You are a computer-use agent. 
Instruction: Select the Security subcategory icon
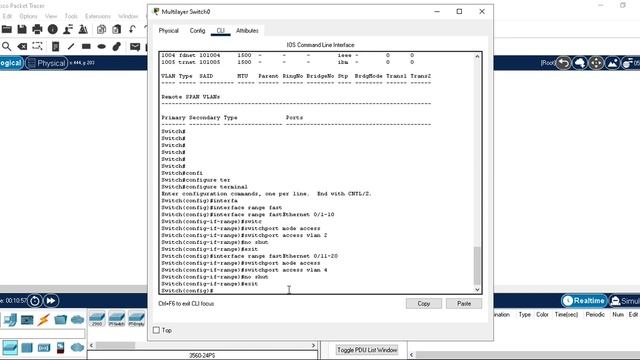(60, 348)
